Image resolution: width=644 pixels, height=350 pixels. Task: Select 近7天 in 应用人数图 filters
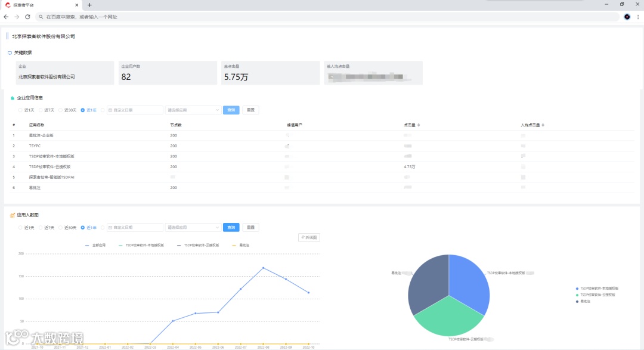point(47,228)
